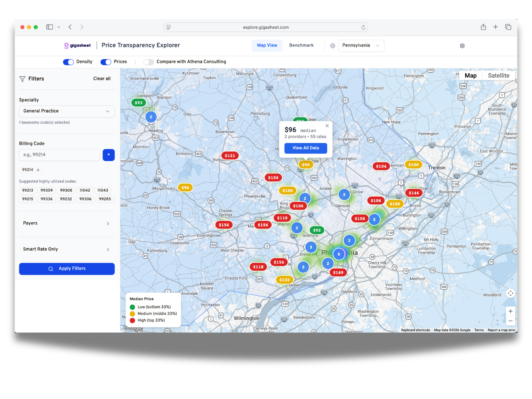Zoom in on the map
Image resolution: width=532 pixels, height=399 pixels.
point(510,311)
